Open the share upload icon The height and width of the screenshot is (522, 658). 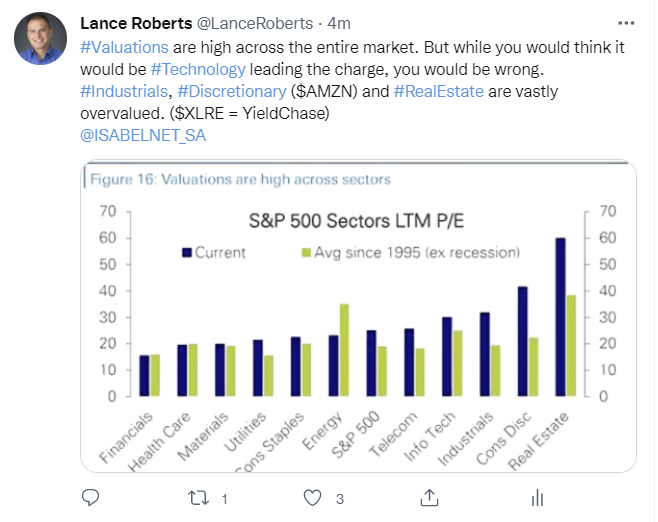pyautogui.click(x=429, y=498)
